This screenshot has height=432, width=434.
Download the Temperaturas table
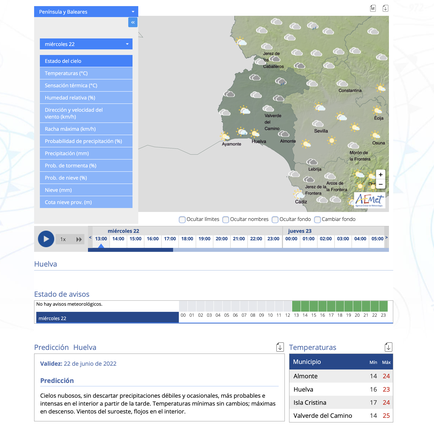click(388, 347)
